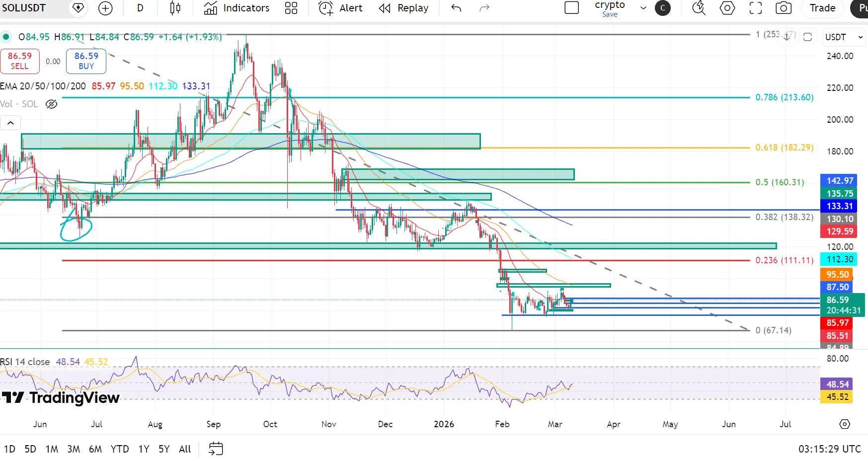Click the 86.59 BUY button
Viewport: 868px width, 461px height.
tap(86, 61)
